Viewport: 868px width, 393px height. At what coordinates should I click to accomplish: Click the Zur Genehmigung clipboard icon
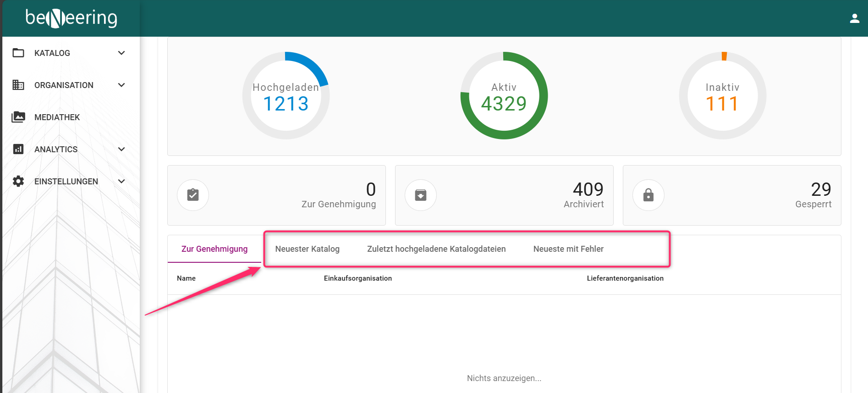pyautogui.click(x=193, y=195)
